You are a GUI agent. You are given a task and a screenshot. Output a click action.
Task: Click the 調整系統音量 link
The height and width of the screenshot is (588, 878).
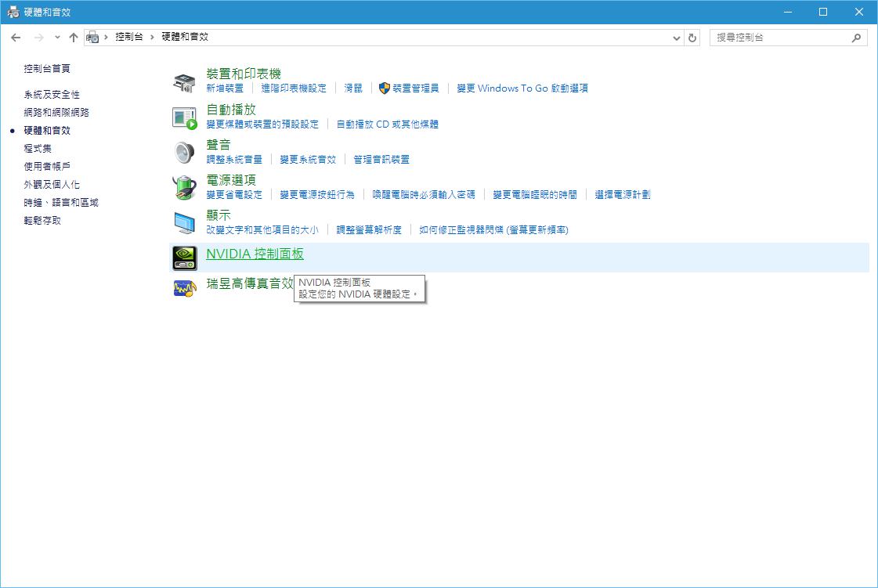[x=234, y=159]
